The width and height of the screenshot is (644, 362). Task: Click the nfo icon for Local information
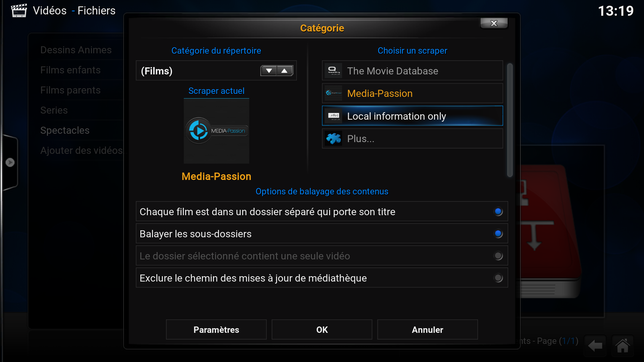pos(333,116)
